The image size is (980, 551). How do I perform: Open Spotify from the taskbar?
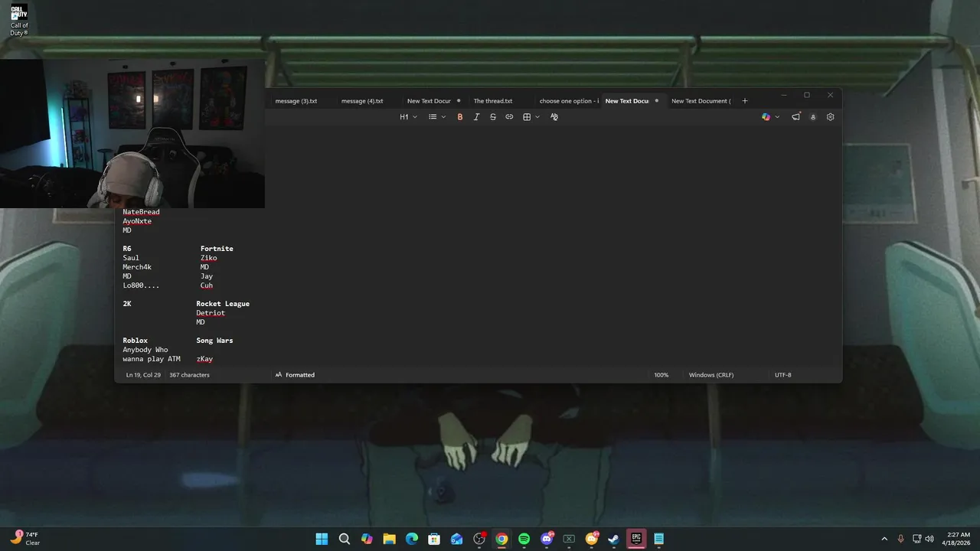coord(524,539)
